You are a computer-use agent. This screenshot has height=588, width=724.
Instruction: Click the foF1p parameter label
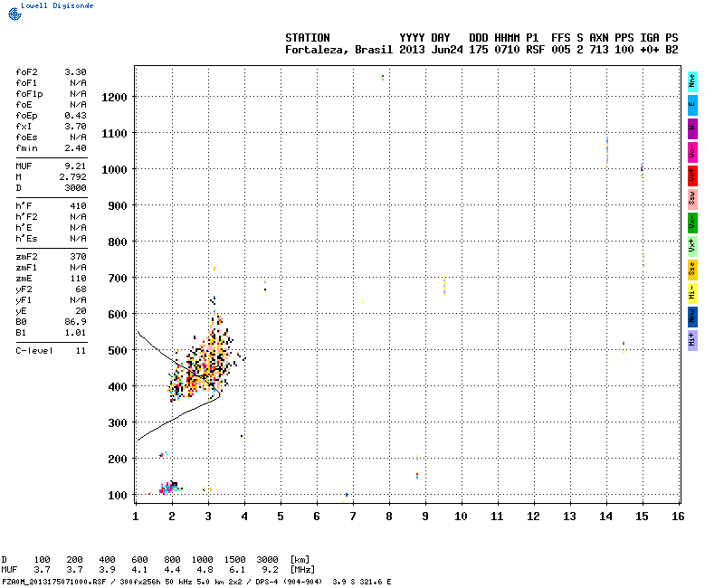(x=29, y=94)
